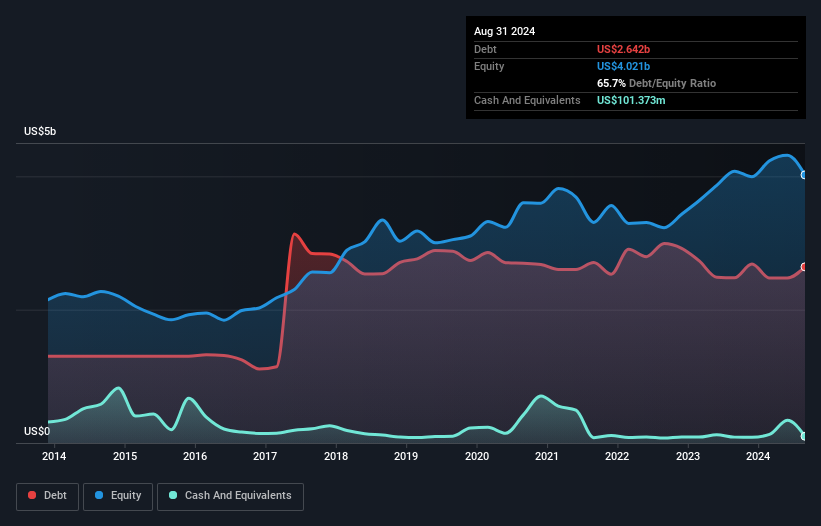Toggle the Debt series legend button
Screen dimensions: 821x526
click(x=48, y=496)
